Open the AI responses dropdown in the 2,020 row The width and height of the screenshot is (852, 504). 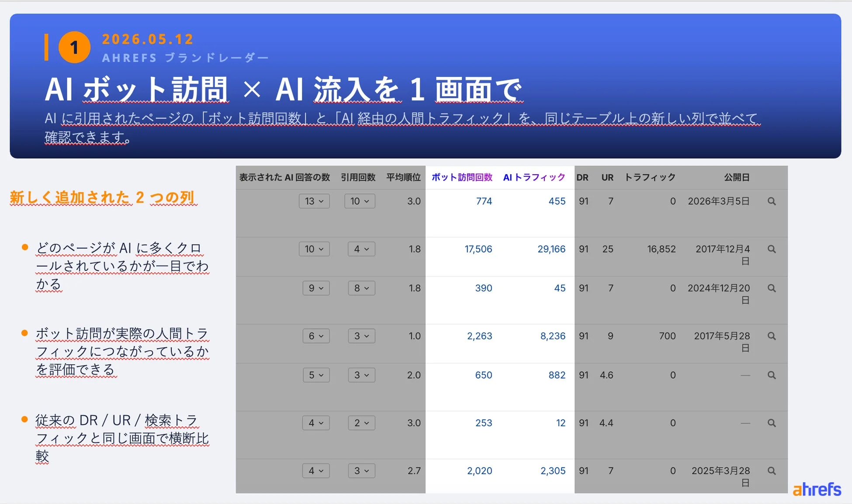[316, 471]
